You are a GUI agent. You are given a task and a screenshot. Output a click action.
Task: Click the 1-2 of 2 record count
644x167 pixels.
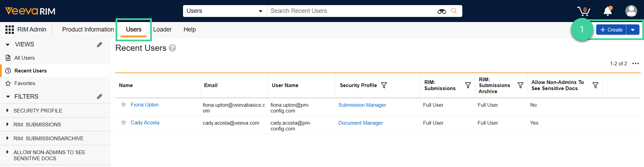point(619,64)
